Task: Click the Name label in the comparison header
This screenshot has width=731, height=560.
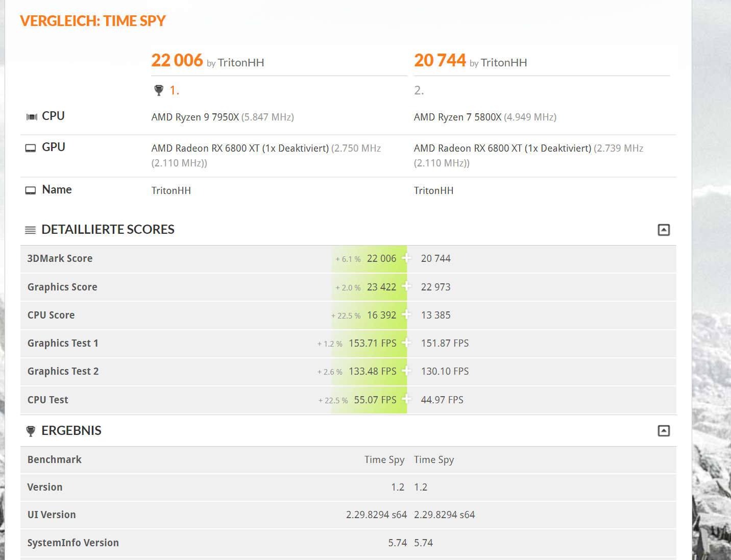Action: click(x=57, y=189)
